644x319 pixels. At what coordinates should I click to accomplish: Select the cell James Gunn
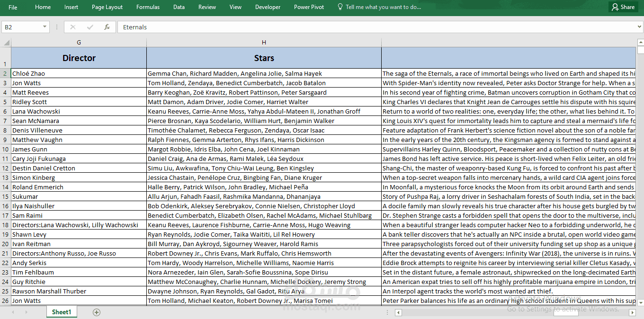(79, 149)
